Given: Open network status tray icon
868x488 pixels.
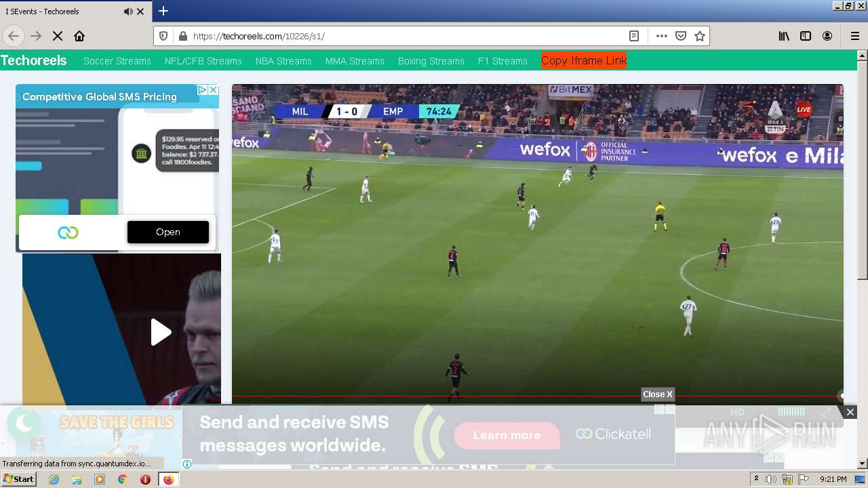Looking at the screenshot, I should (x=787, y=479).
